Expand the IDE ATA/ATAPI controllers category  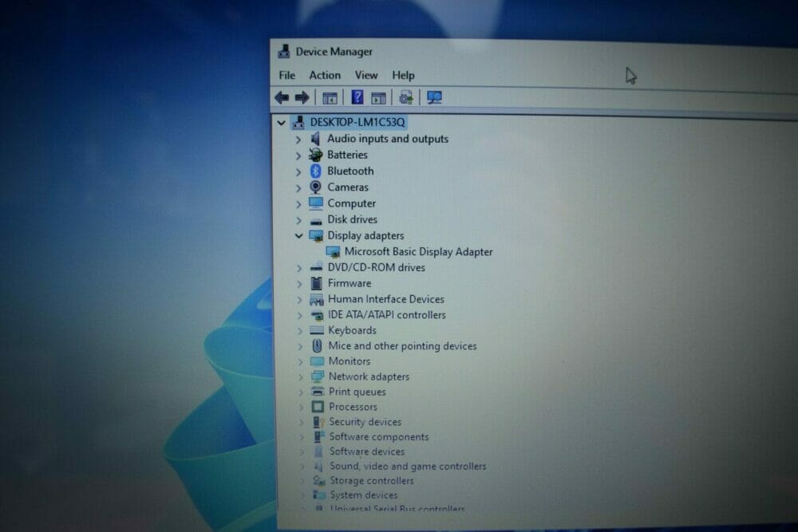click(299, 315)
